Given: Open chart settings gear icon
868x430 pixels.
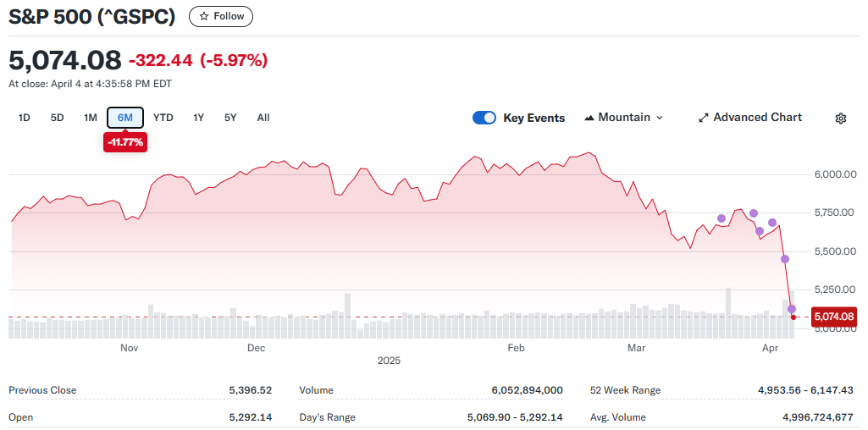Looking at the screenshot, I should click(840, 118).
